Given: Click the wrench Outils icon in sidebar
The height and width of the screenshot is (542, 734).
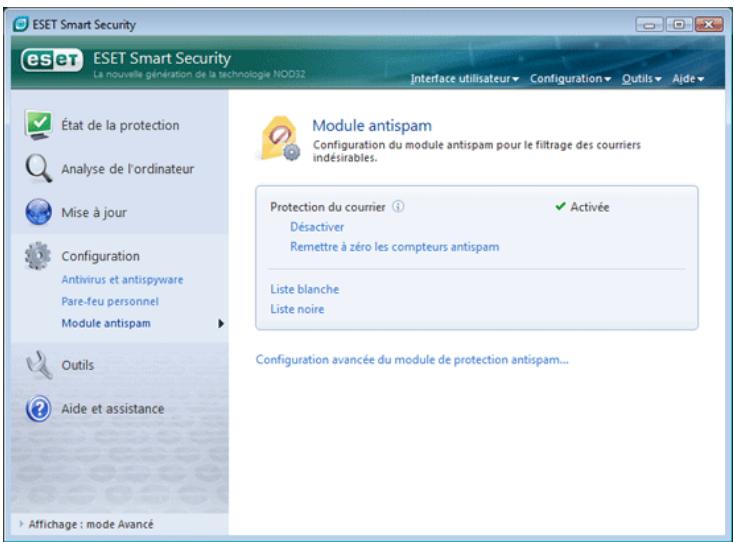Looking at the screenshot, I should [39, 365].
